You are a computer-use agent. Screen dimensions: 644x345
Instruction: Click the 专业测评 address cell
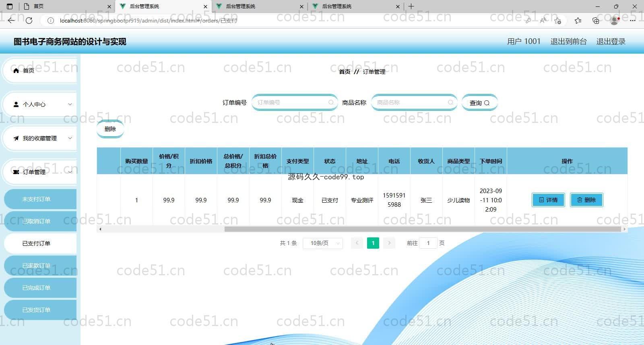click(362, 200)
